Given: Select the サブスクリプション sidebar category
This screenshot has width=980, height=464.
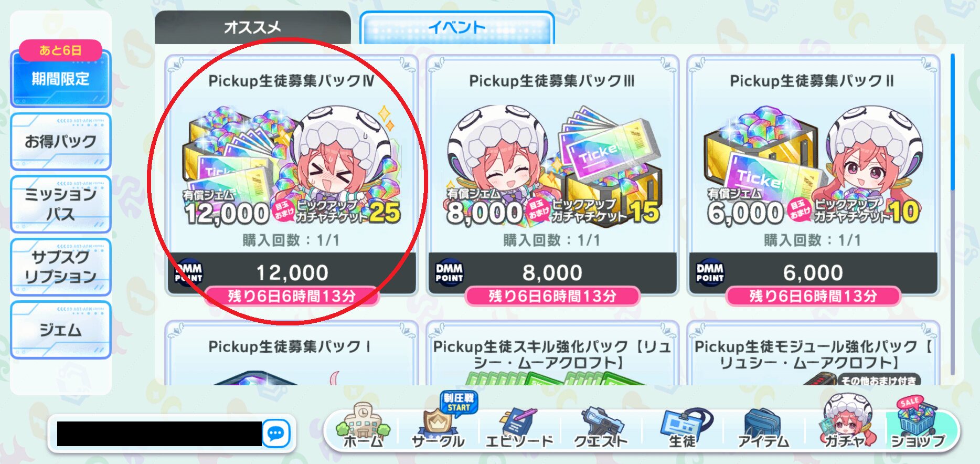Looking at the screenshot, I should coord(60,267).
